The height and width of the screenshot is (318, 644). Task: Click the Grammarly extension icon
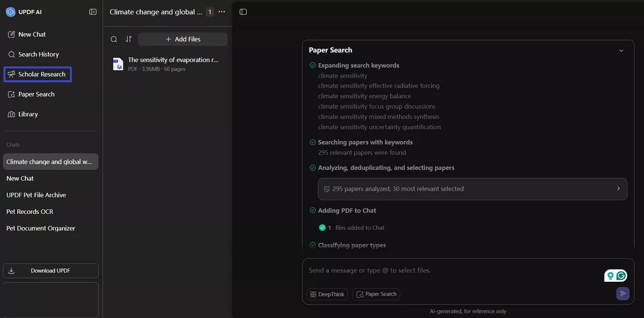click(x=621, y=276)
